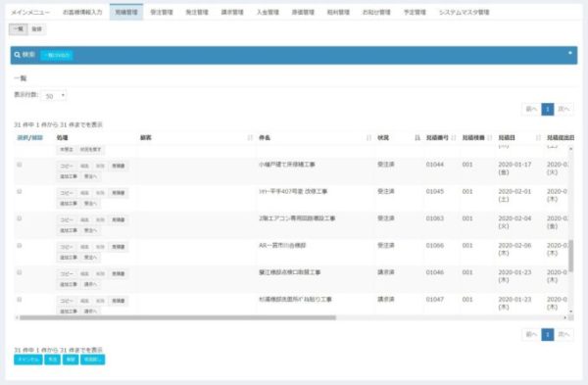Click page 1 in the top pagination
This screenshot has width=588, height=385.
coord(548,109)
